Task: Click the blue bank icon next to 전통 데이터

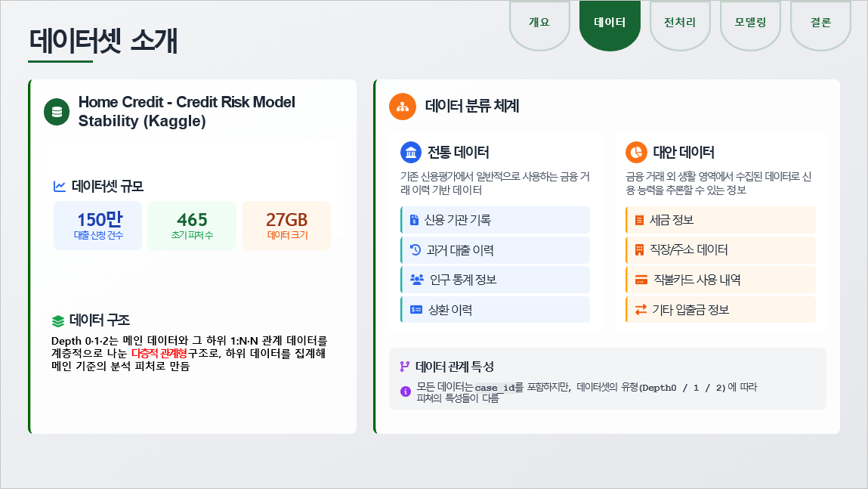Action: click(x=411, y=152)
